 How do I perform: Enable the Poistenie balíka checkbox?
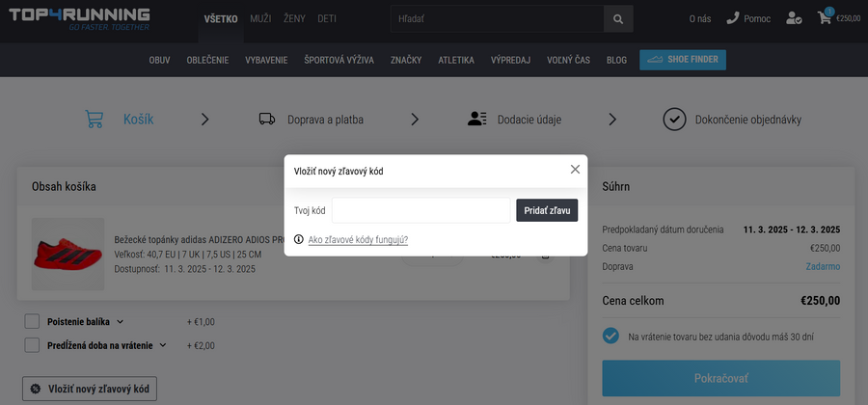point(32,321)
